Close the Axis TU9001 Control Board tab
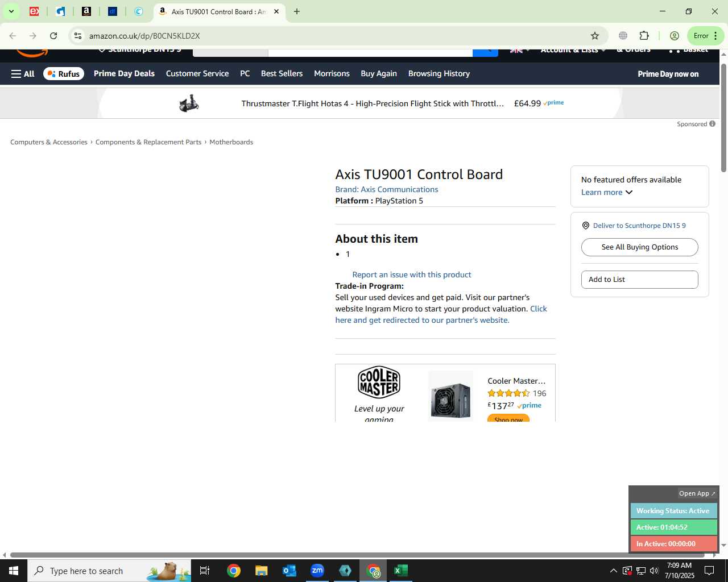Viewport: 728px width, 582px height. (x=276, y=11)
